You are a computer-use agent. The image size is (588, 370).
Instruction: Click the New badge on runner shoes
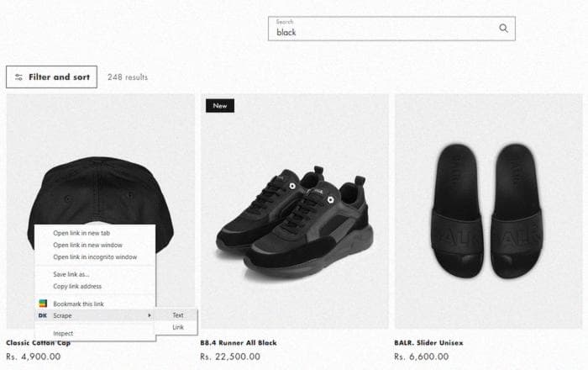tap(220, 106)
